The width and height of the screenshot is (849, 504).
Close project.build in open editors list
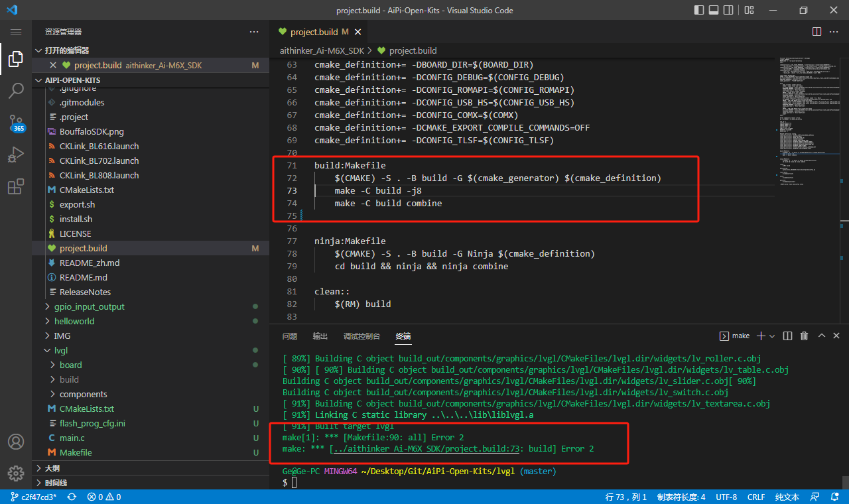53,65
